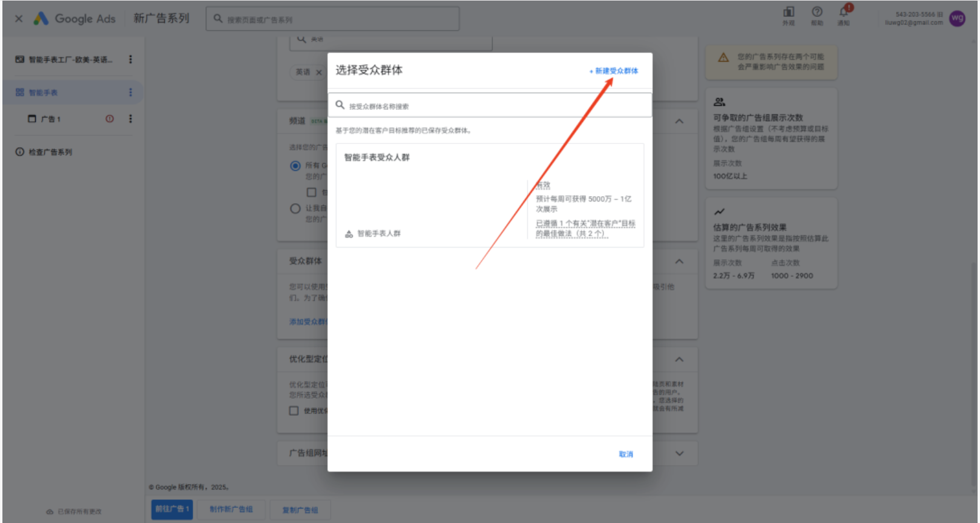
Task: Toggle the 使用优化型定位 checkbox
Action: [294, 410]
